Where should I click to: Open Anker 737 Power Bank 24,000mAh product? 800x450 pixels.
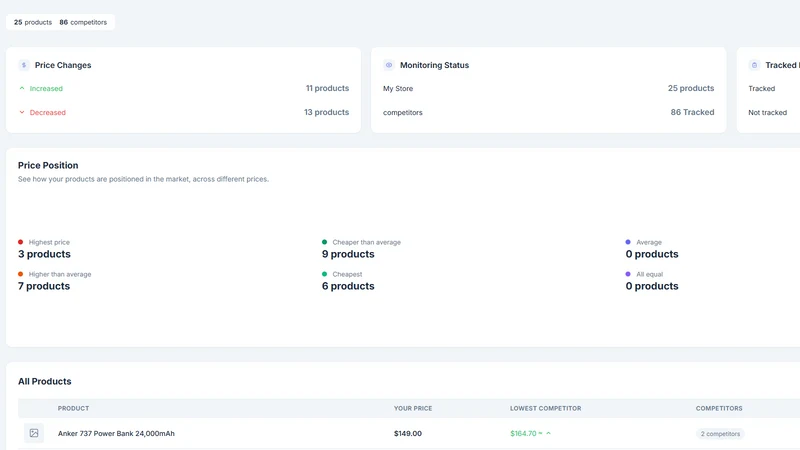coord(116,433)
